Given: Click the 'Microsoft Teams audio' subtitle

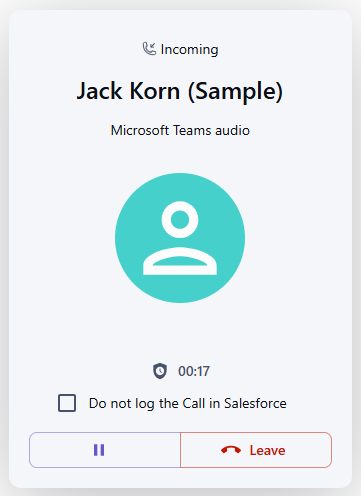Looking at the screenshot, I should coord(180,130).
